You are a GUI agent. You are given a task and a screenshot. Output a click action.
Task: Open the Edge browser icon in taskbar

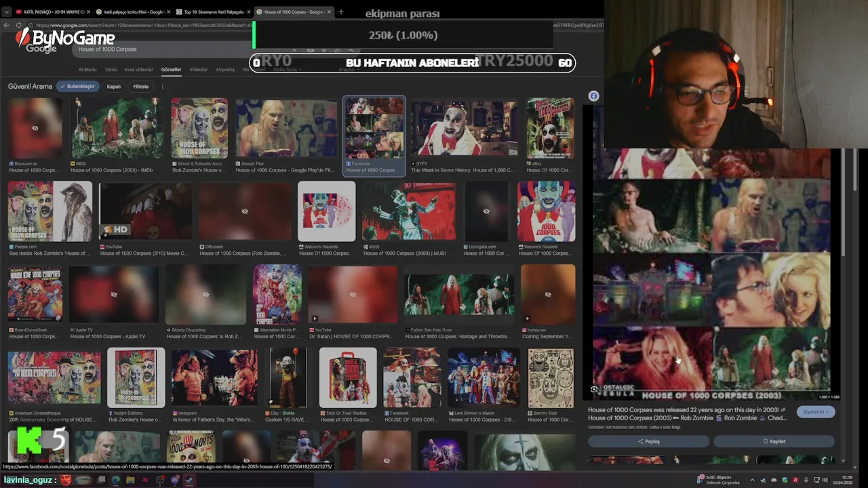(x=115, y=480)
